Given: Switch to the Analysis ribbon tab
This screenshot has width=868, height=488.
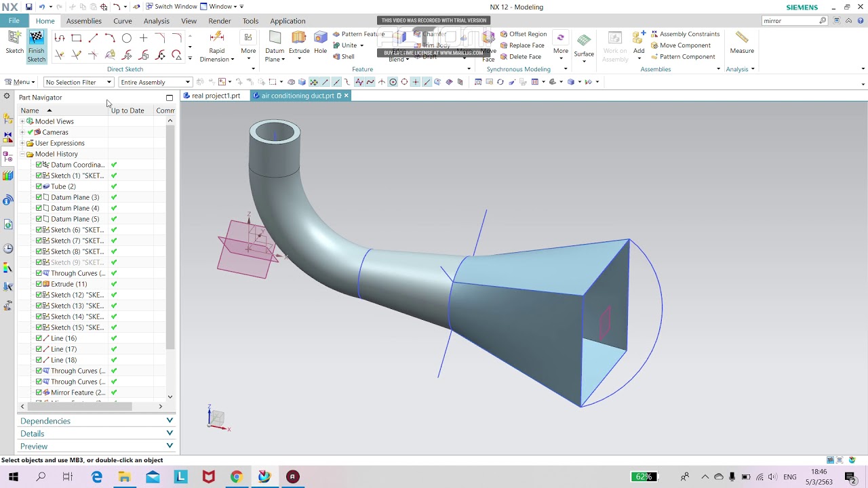Looking at the screenshot, I should pos(157,21).
